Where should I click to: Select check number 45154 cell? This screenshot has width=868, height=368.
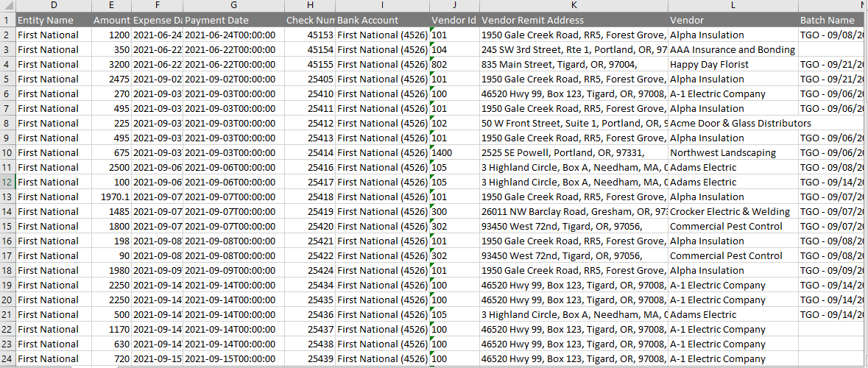click(310, 50)
